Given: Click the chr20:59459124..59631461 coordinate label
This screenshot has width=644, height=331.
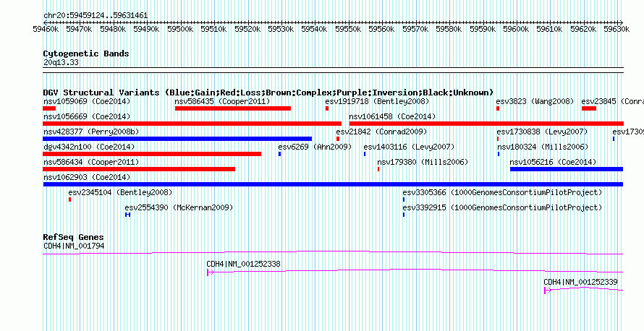Looking at the screenshot, I should click(x=96, y=16).
